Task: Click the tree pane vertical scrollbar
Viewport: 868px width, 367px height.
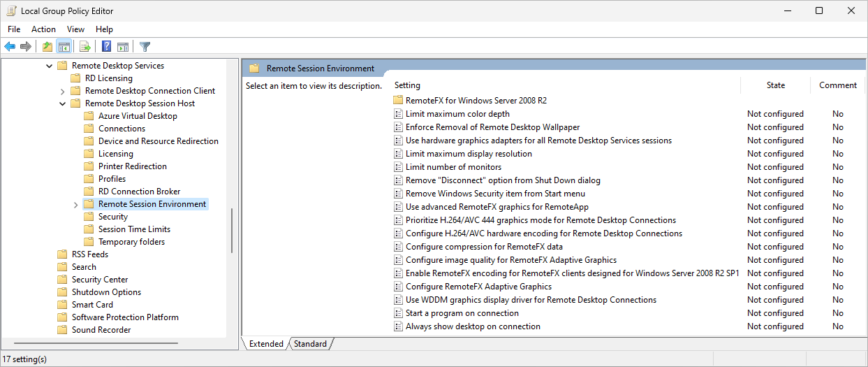Action: (231, 231)
